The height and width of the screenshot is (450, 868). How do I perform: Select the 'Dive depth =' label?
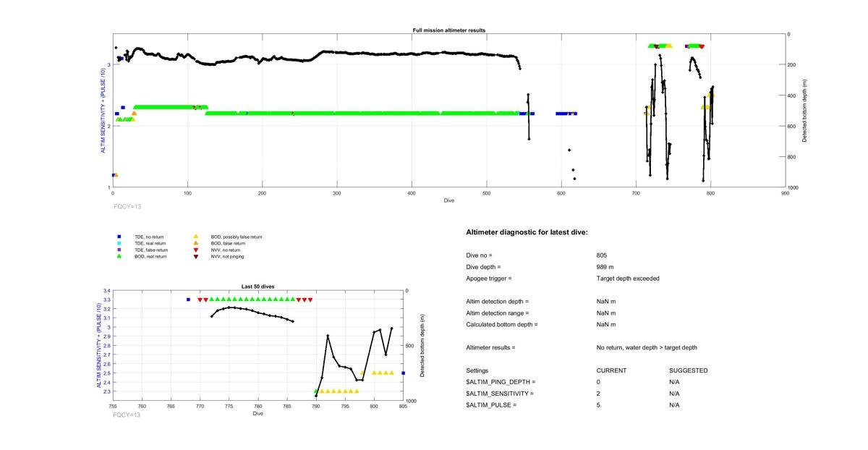483,267
